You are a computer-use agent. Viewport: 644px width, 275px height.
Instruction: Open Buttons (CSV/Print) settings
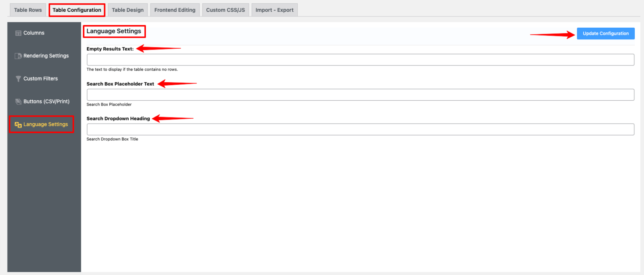point(46,101)
